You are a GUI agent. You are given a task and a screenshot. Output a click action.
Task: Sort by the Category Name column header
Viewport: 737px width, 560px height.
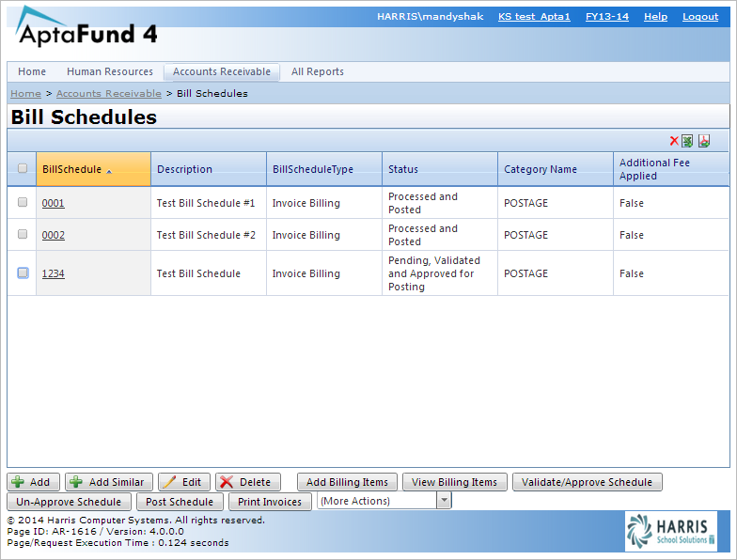pyautogui.click(x=555, y=169)
